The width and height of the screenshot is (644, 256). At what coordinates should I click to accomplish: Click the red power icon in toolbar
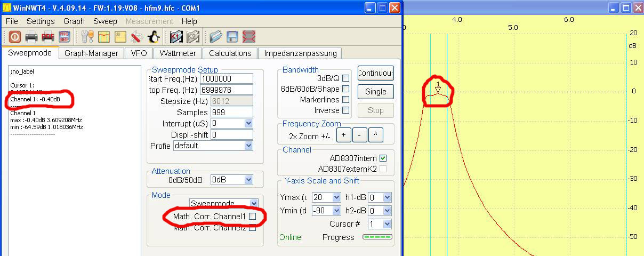click(14, 37)
